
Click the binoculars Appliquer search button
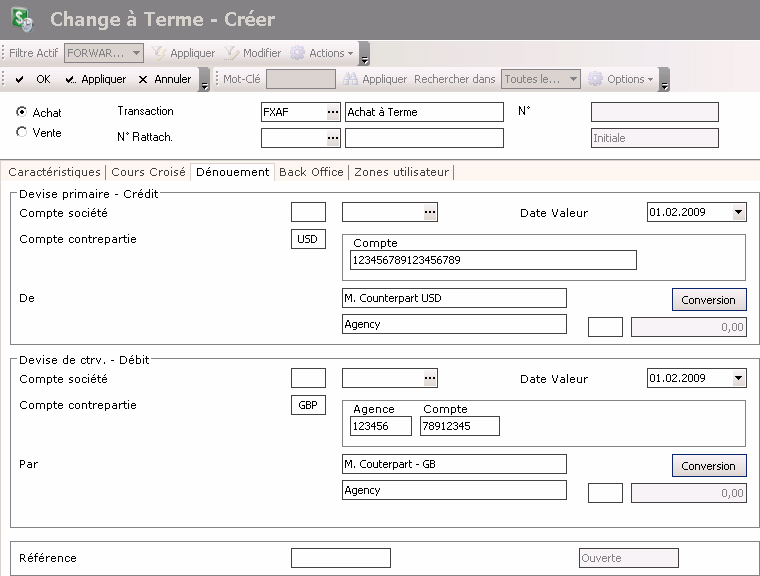[375, 79]
